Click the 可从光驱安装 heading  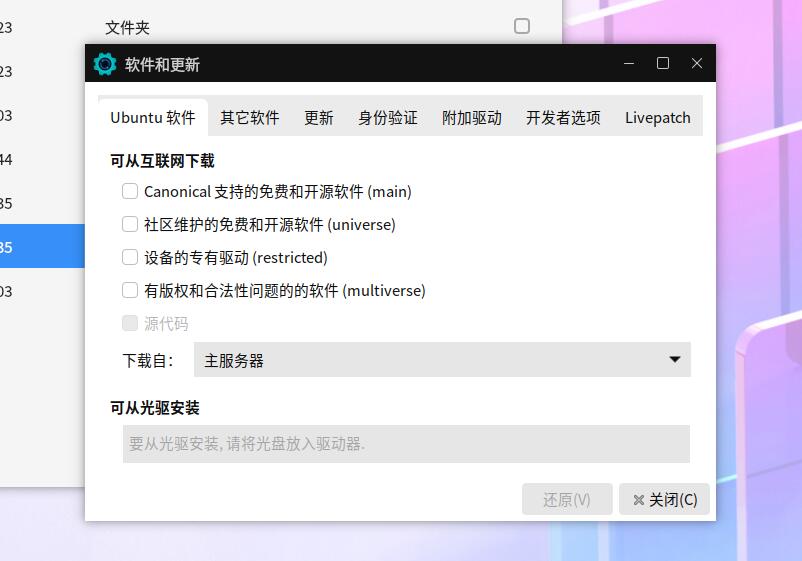(x=155, y=408)
